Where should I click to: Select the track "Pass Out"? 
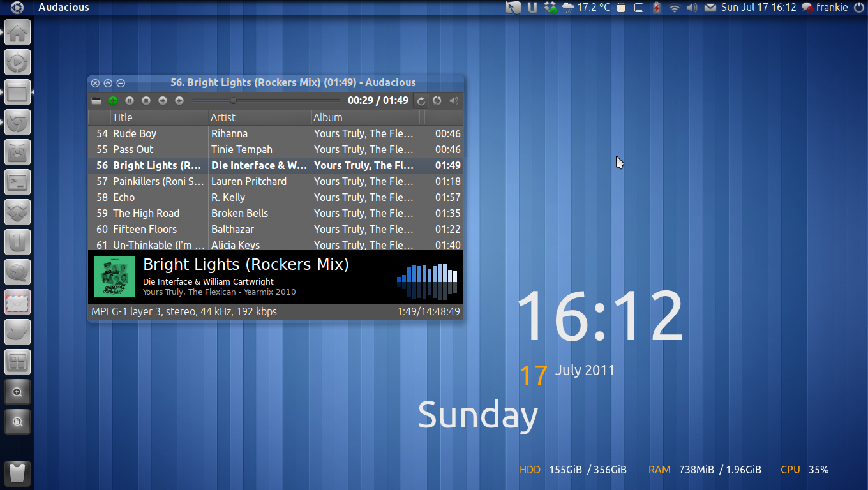pos(133,149)
